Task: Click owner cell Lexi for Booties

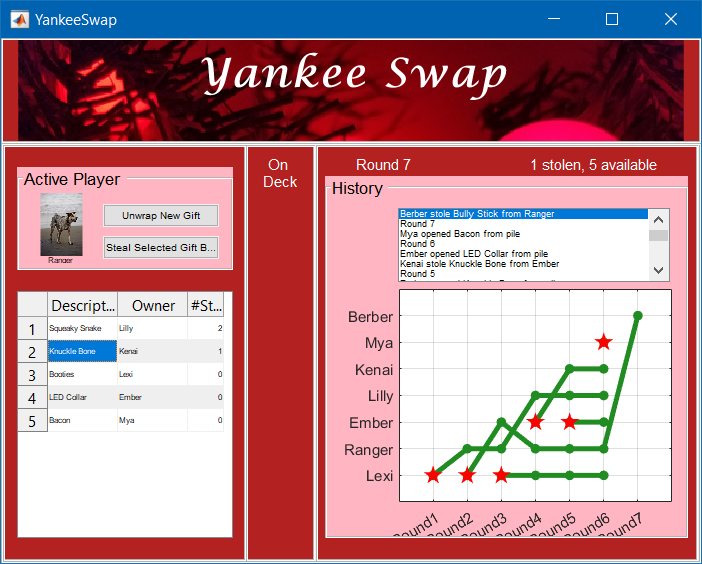Action: 152,374
